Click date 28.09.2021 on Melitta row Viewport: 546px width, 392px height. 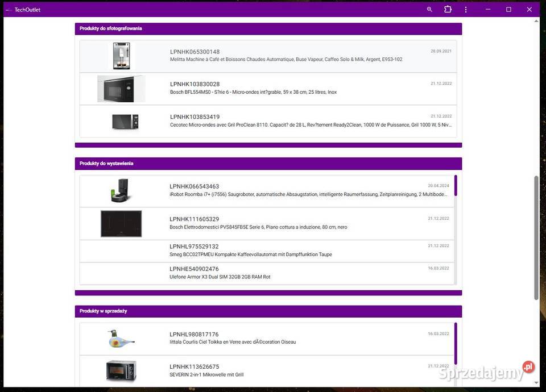pyautogui.click(x=441, y=51)
